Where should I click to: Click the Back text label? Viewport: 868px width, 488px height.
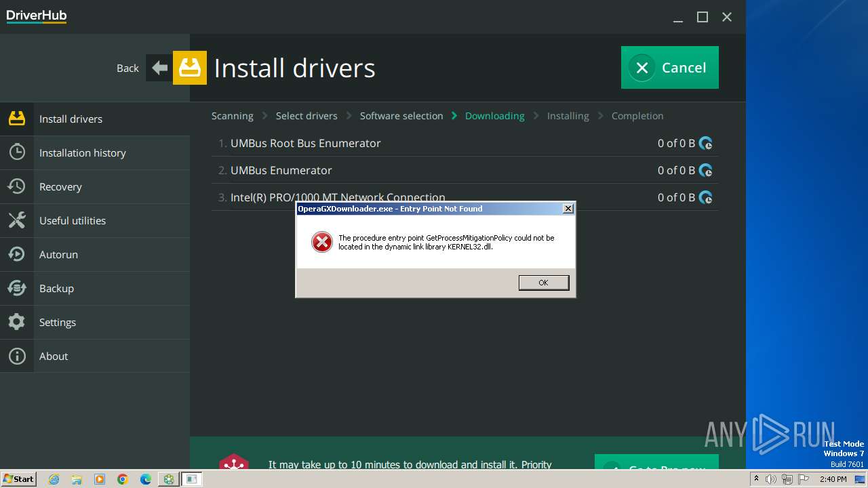click(127, 68)
